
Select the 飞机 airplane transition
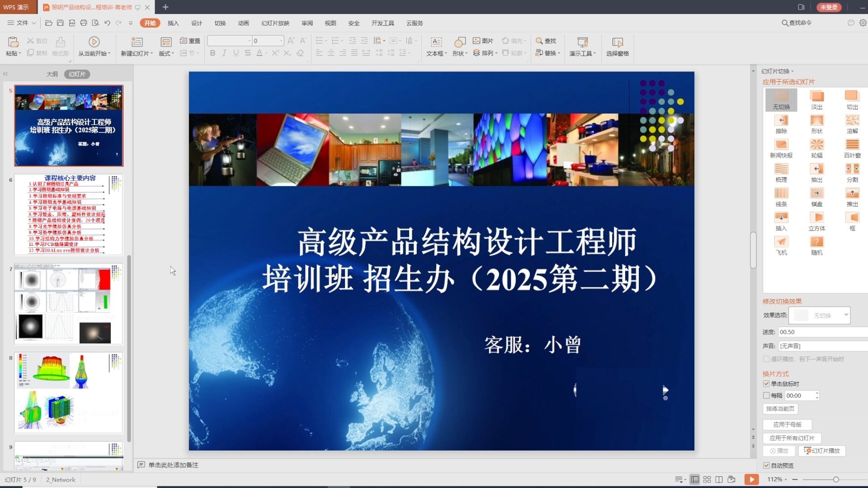coord(781,246)
